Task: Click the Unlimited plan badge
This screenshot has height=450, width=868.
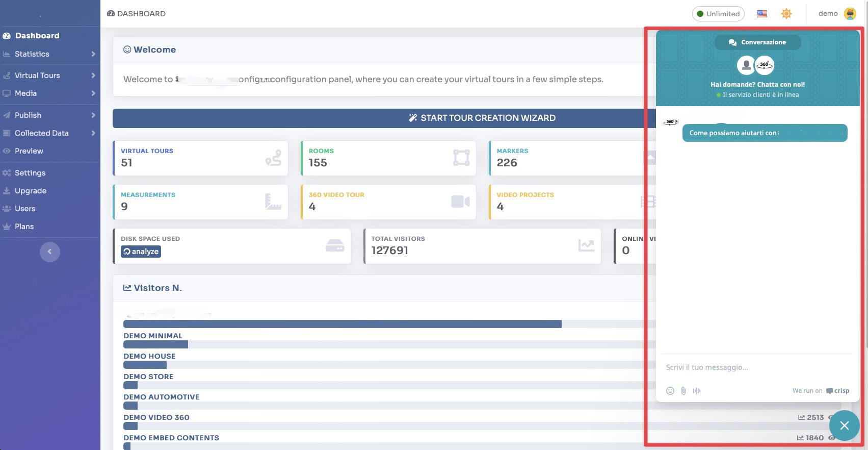Action: click(x=718, y=14)
